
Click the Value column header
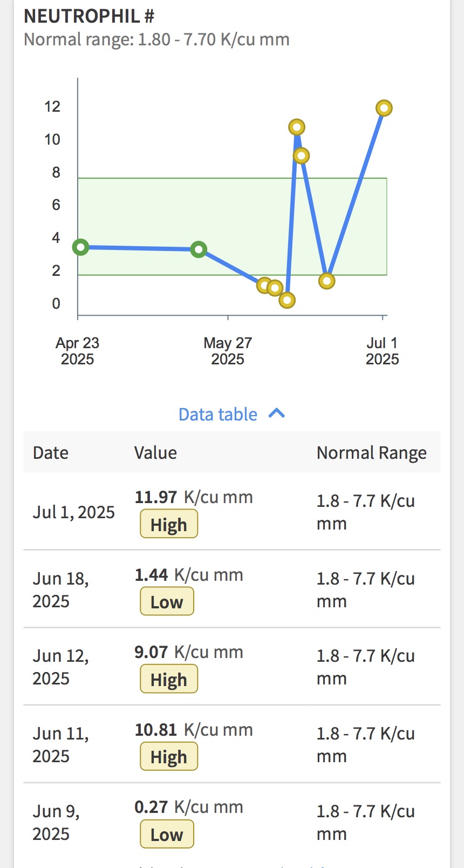155,453
